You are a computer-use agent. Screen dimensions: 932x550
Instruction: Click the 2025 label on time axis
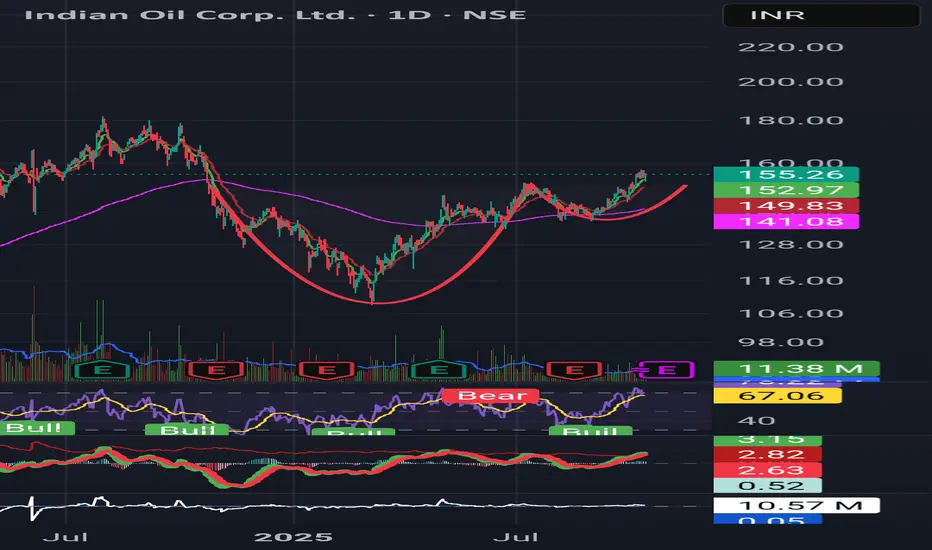pyautogui.click(x=293, y=538)
